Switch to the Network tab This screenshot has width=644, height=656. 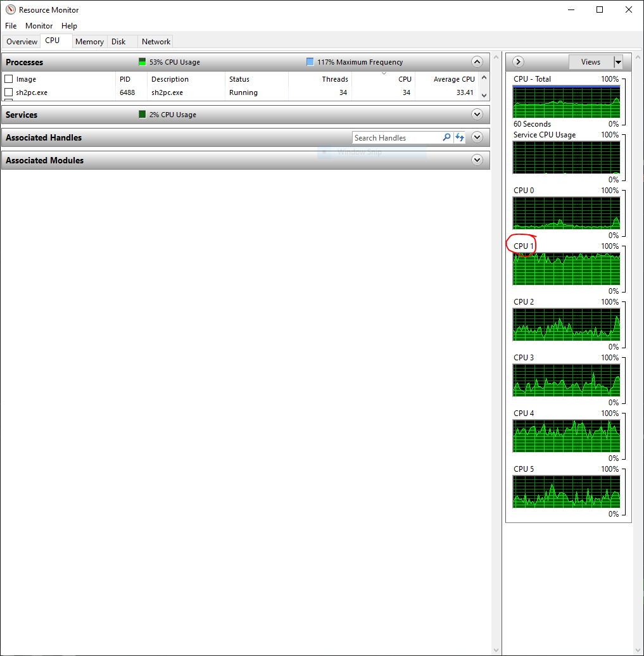pyautogui.click(x=156, y=41)
